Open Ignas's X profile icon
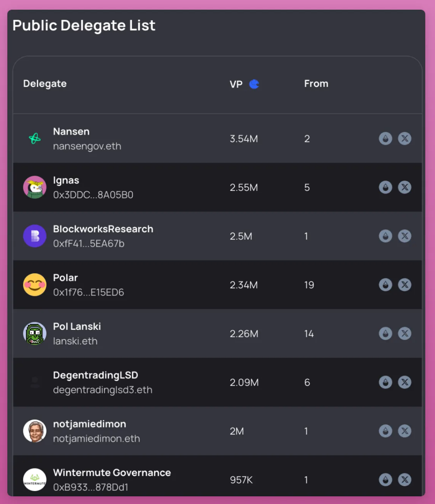Screen dimensions: 435x504 click(x=404, y=187)
